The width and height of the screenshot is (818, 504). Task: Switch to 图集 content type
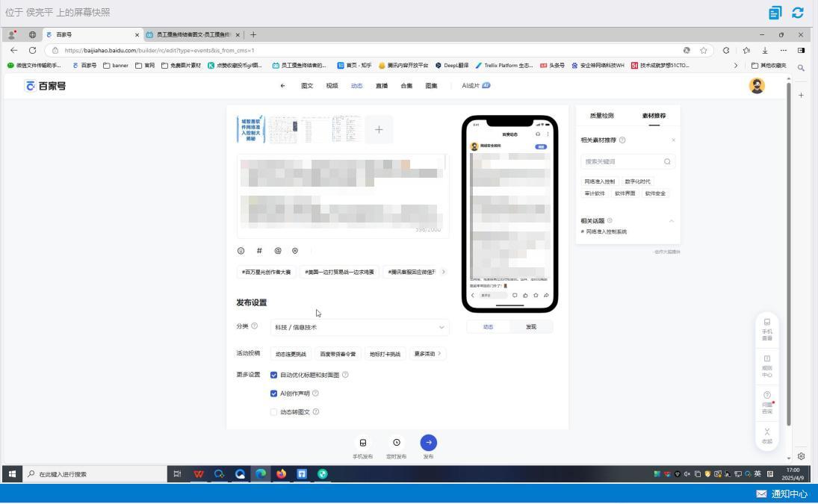pos(432,85)
